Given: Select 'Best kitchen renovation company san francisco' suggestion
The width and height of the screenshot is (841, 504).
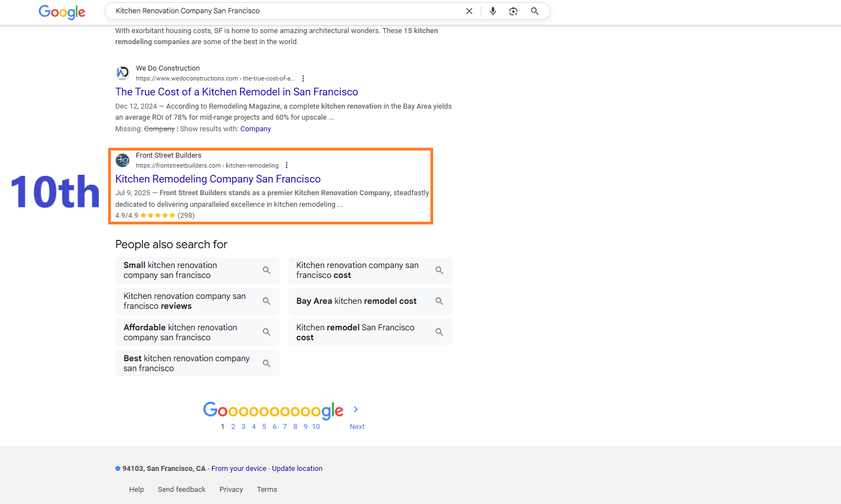Looking at the screenshot, I should coord(198,363).
